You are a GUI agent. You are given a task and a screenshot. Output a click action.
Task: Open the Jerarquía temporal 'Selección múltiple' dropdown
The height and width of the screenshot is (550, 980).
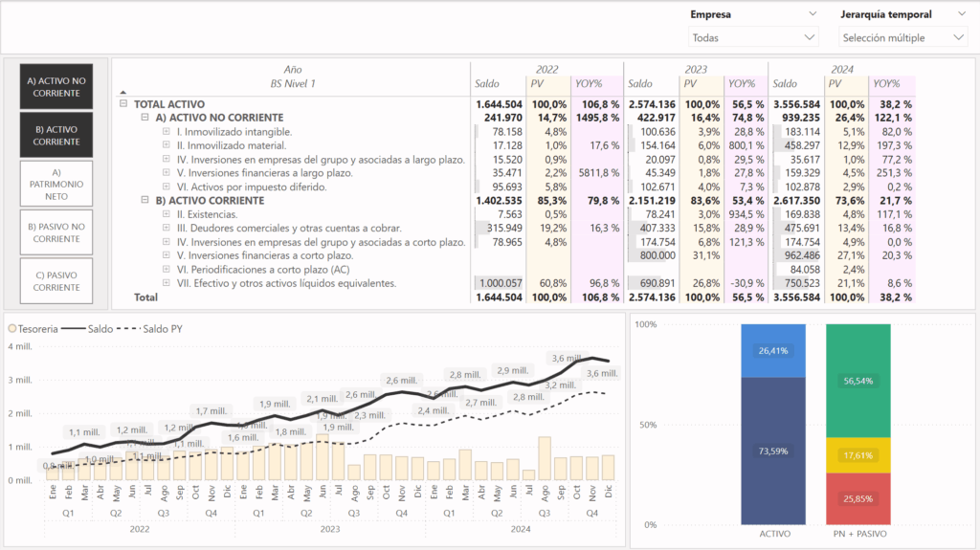903,37
